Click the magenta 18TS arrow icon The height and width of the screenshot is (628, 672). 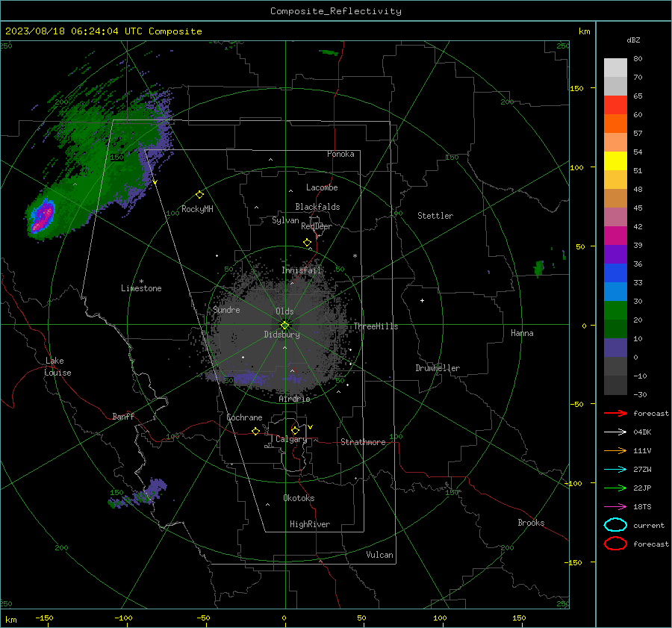click(615, 506)
